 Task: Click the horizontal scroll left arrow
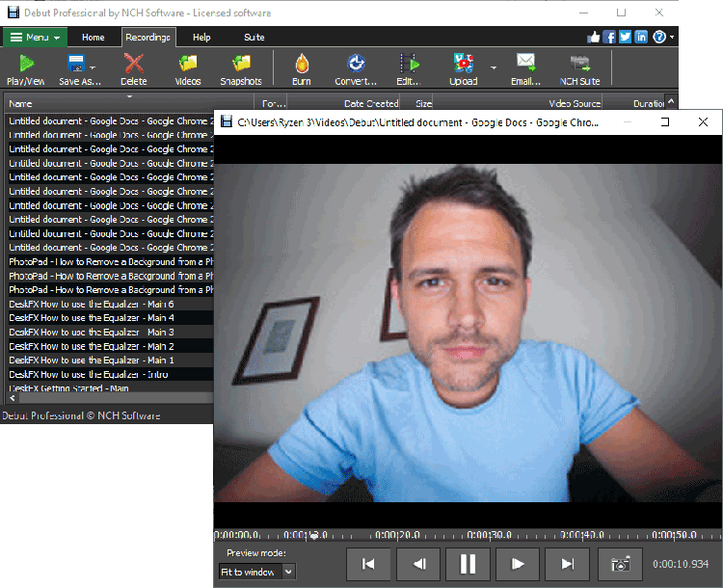13,398
